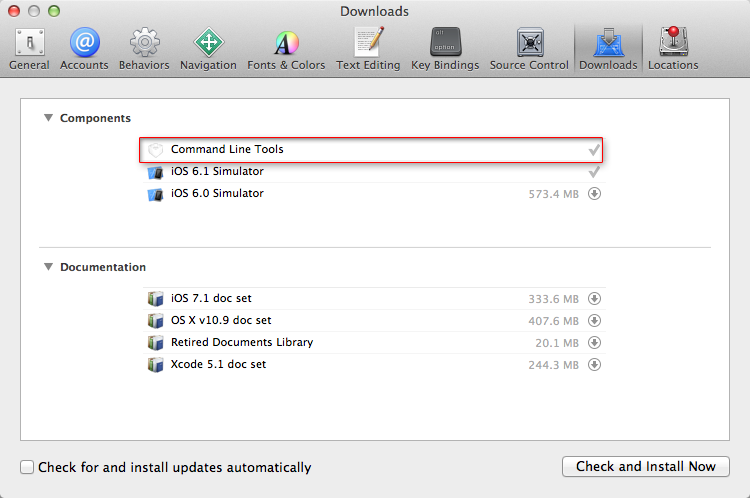Open the General preferences pane
The image size is (750, 498).
point(29,49)
